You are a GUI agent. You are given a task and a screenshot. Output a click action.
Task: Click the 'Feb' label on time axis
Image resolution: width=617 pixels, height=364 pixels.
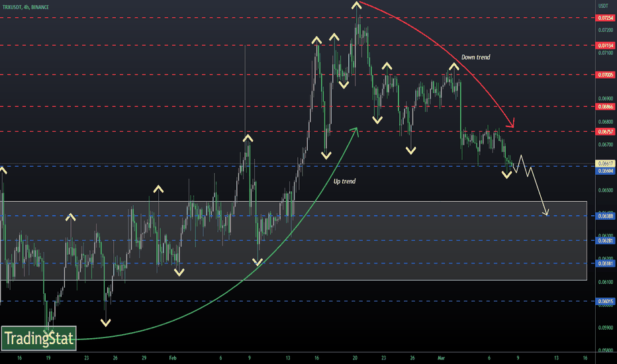pos(173,357)
